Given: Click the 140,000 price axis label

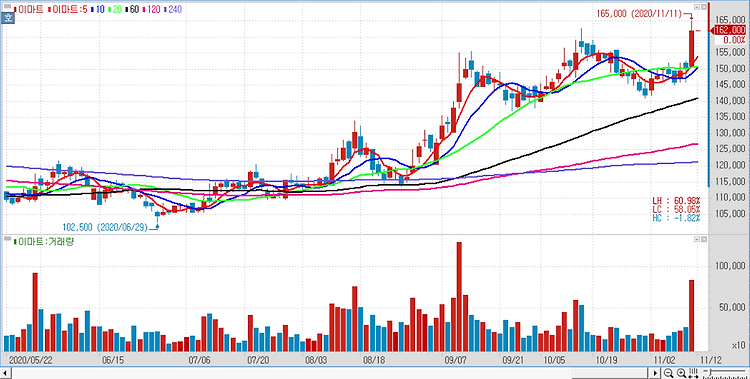Looking at the screenshot, I should click(731, 100).
